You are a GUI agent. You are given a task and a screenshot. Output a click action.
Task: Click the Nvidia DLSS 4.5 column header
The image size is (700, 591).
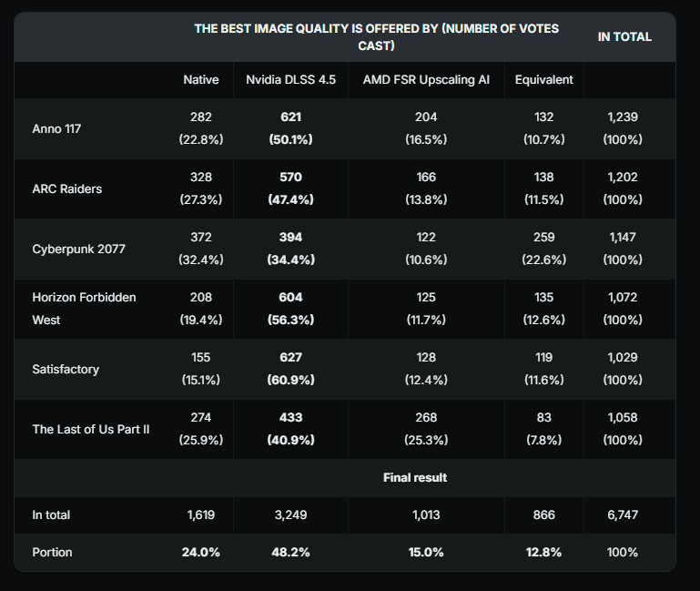290,79
